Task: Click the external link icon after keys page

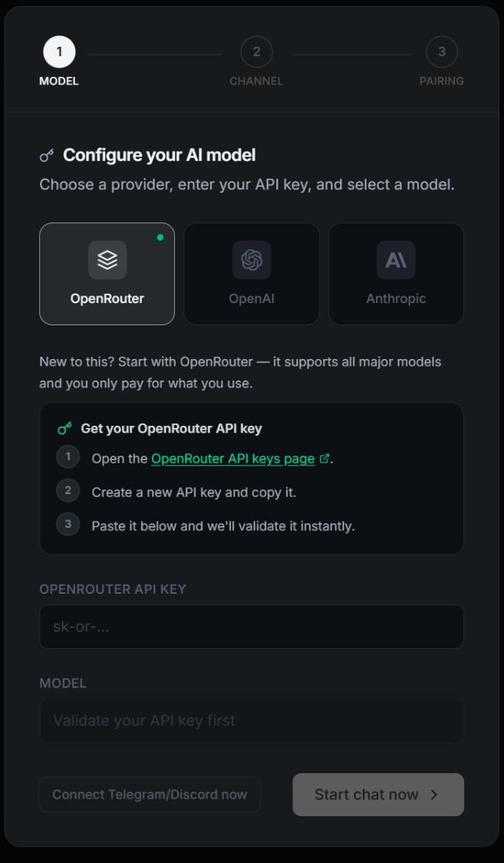Action: click(324, 459)
